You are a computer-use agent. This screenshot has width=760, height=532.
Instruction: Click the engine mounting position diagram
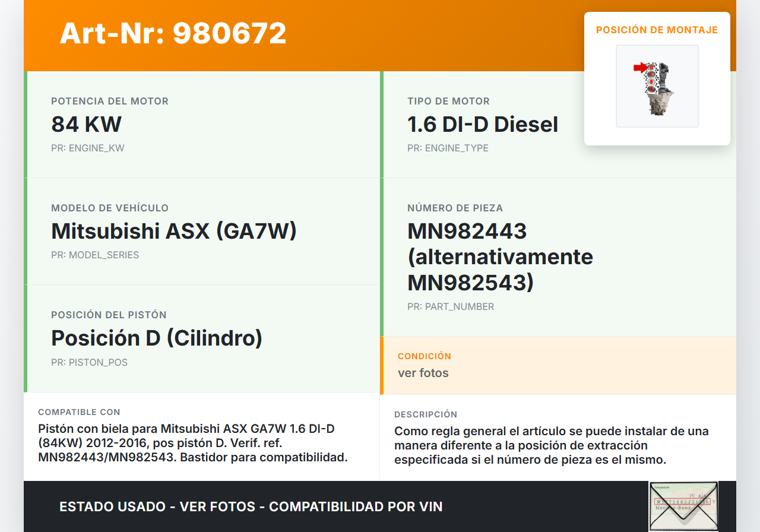pyautogui.click(x=657, y=86)
